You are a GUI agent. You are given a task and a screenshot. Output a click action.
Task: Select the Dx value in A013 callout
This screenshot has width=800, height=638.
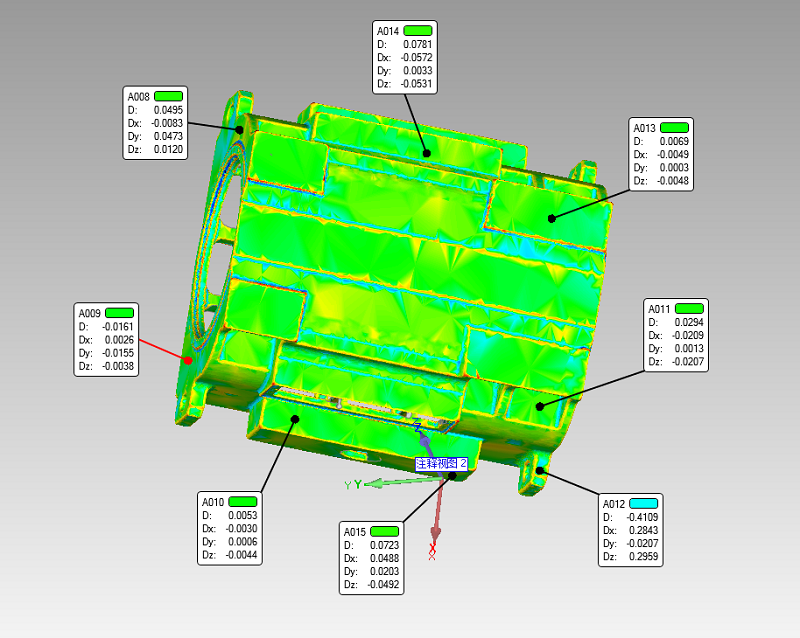click(x=675, y=154)
